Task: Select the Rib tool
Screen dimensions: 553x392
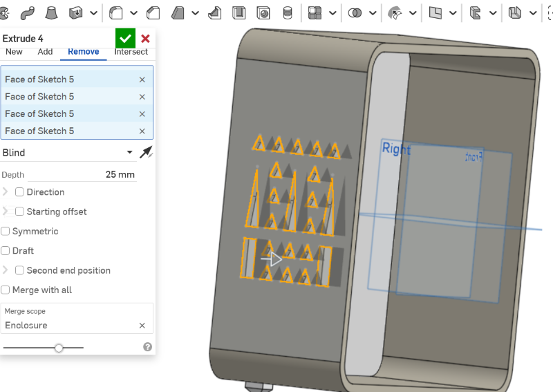Action: tap(214, 13)
